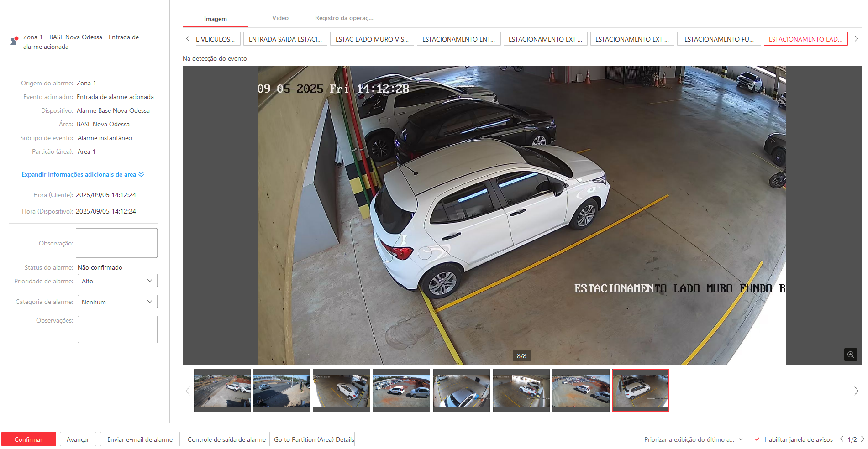Open Registro da operação tab
Viewport: 868px width, 449px height.
(344, 18)
